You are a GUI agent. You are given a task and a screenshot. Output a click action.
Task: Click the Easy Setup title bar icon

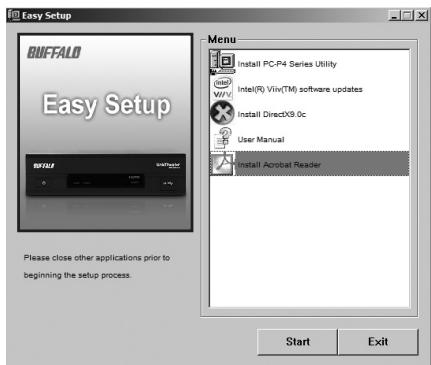click(x=14, y=15)
